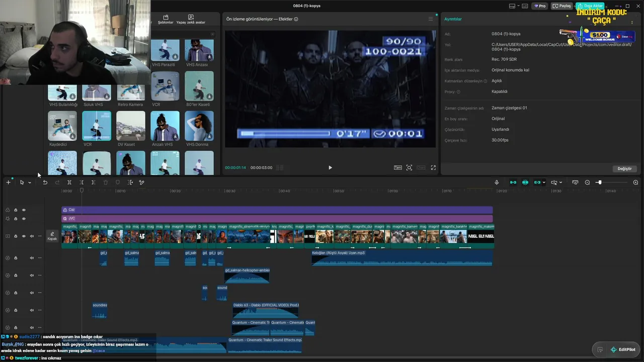Click the timeline zoom out magnifier
Screen dimensions: 644x362
pyautogui.click(x=587, y=183)
